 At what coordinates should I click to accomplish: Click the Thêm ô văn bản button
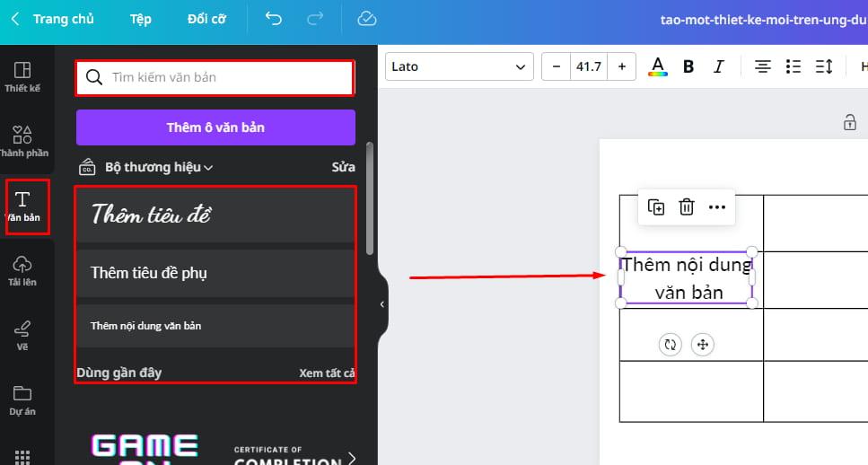click(x=215, y=127)
